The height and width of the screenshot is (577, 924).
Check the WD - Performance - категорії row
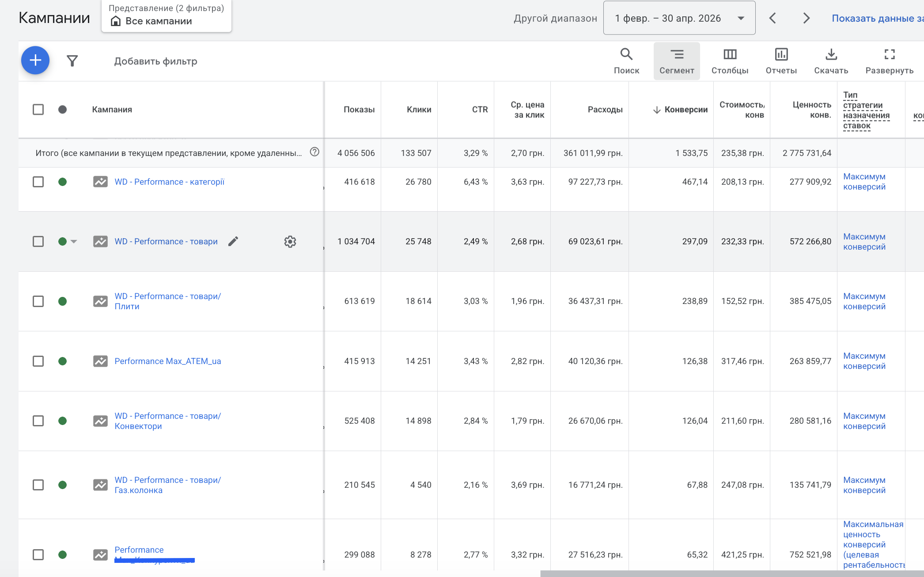tap(38, 182)
